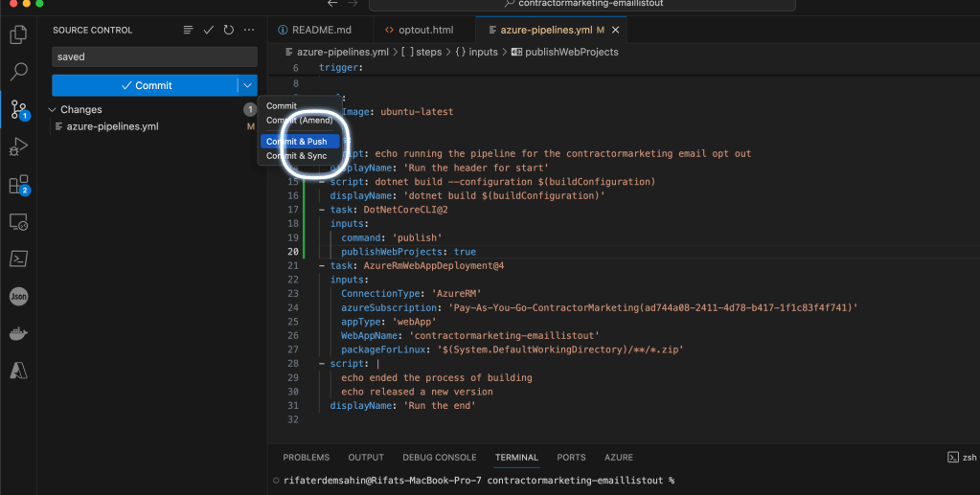Click "command: 'publish'" on line 19

(x=392, y=238)
